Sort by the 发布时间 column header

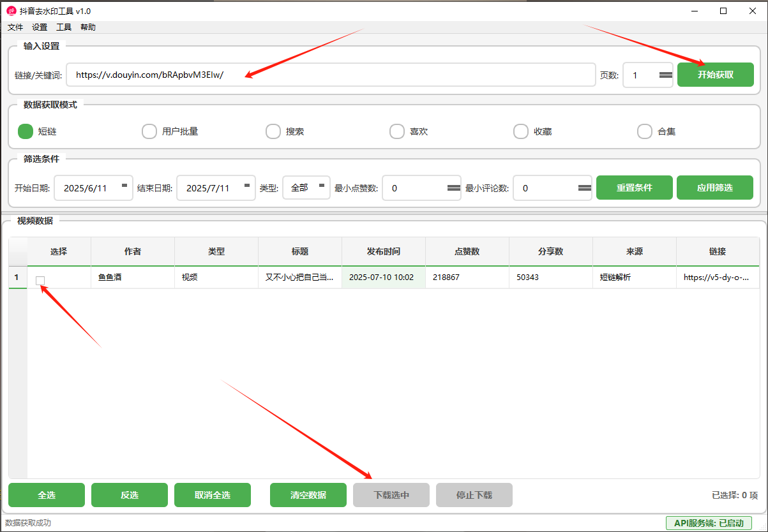pyautogui.click(x=384, y=251)
